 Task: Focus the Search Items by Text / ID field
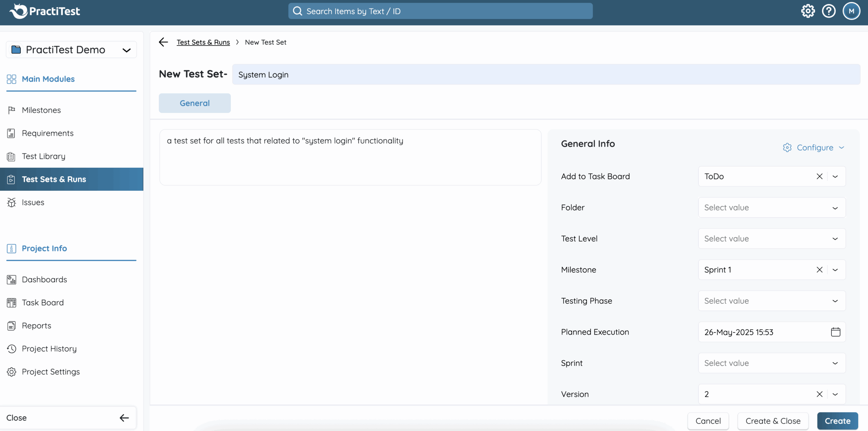440,11
